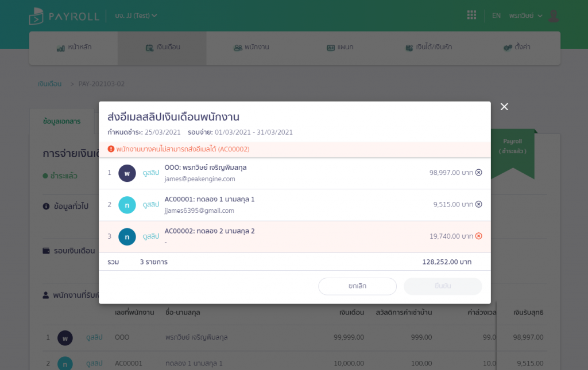This screenshot has width=588, height=370.
Task: Open the ตั้งค่า settings menu
Action: coord(516,48)
